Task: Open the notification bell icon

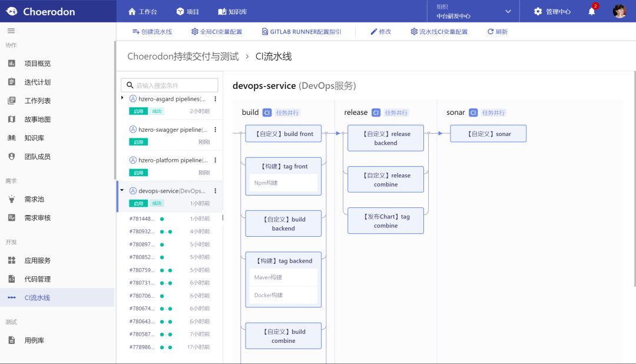Action: pyautogui.click(x=592, y=12)
